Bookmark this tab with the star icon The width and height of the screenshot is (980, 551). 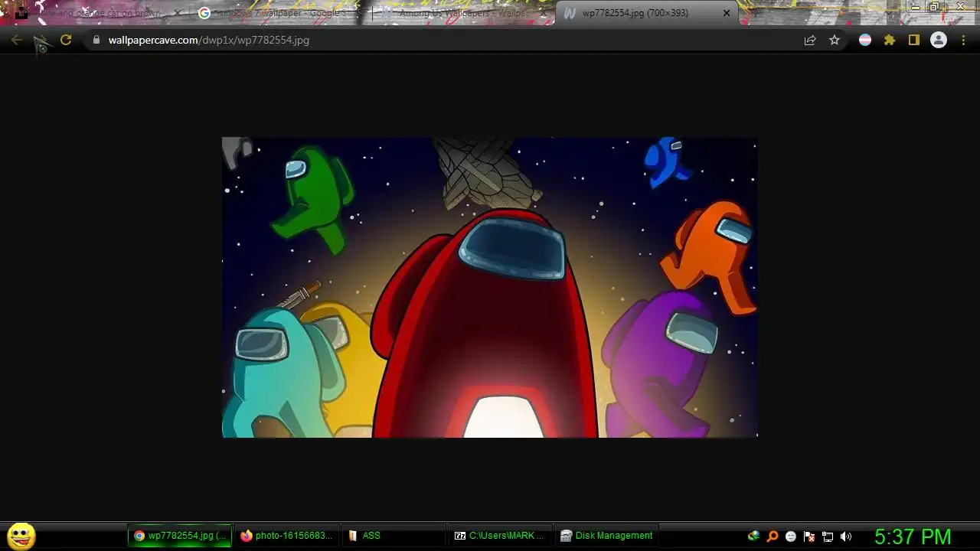point(835,40)
